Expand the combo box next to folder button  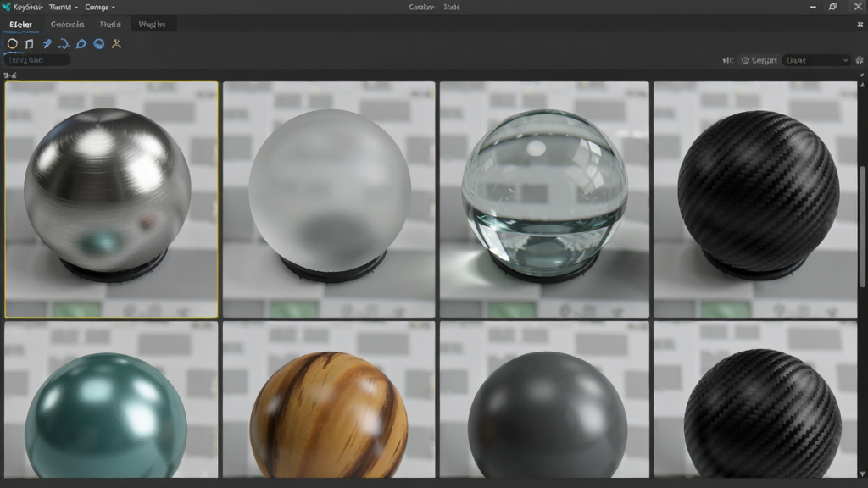click(x=816, y=60)
